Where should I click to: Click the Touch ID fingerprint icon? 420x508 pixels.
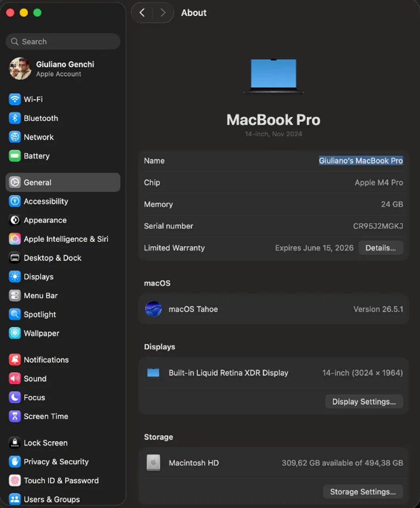[15, 481]
